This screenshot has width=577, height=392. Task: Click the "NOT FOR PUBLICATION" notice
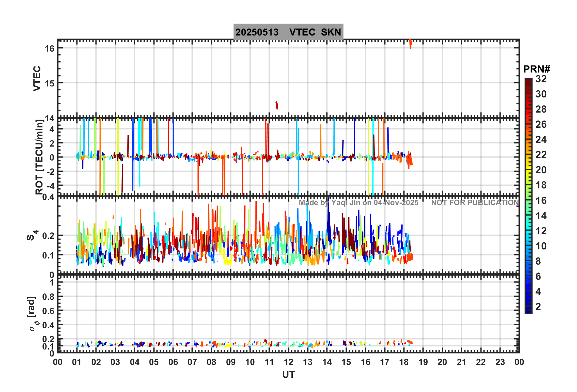[x=475, y=203]
